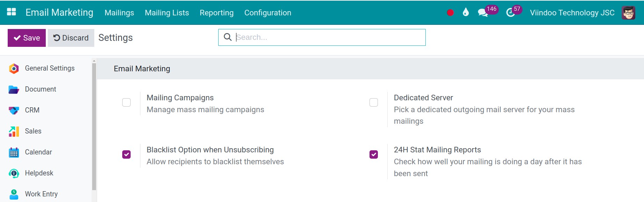Click the Email Marketing app title
Viewport: 644px width, 202px height.
click(x=59, y=13)
